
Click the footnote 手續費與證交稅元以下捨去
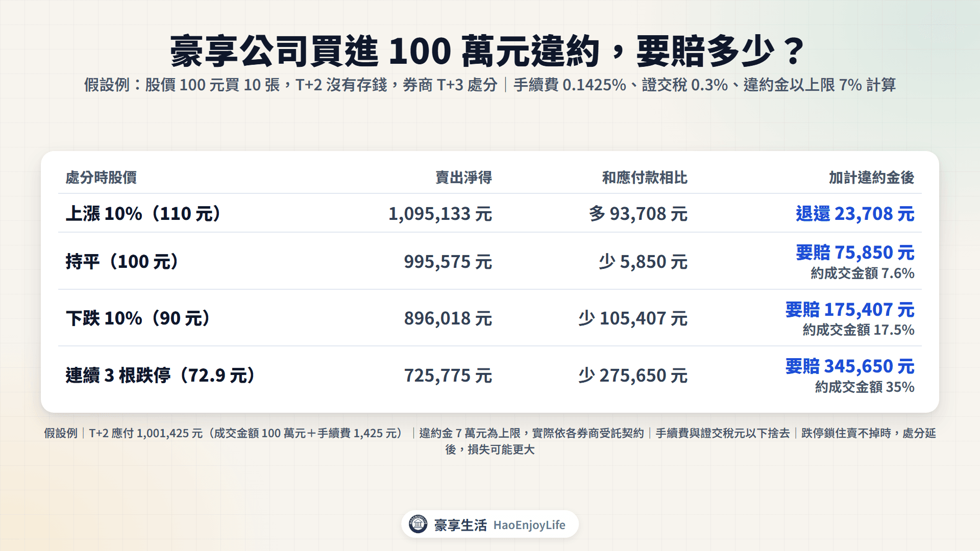[x=722, y=433]
